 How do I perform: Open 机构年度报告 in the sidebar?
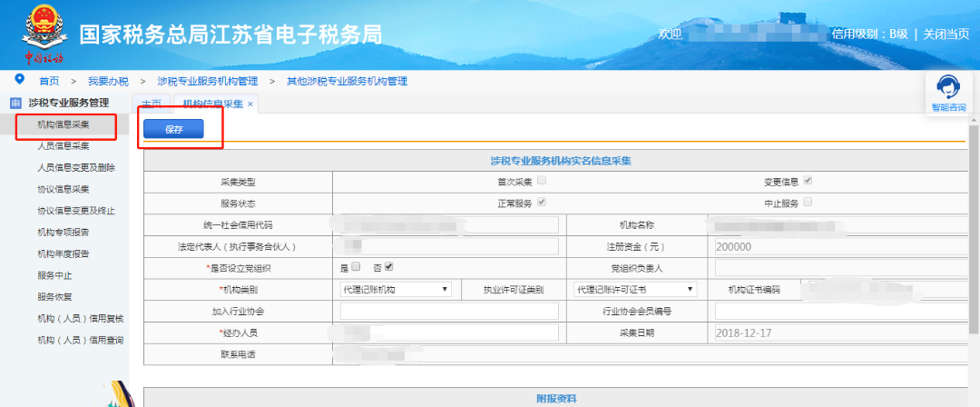64,254
